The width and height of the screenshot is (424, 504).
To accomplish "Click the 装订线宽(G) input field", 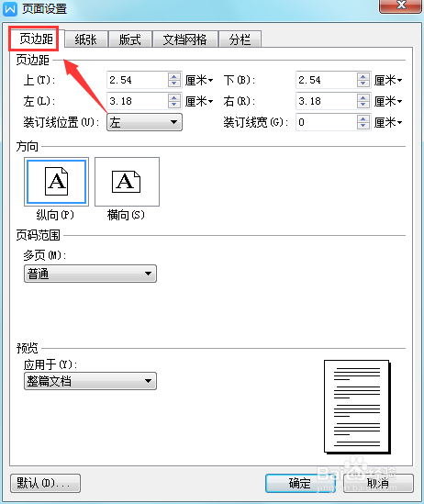I will coord(327,122).
